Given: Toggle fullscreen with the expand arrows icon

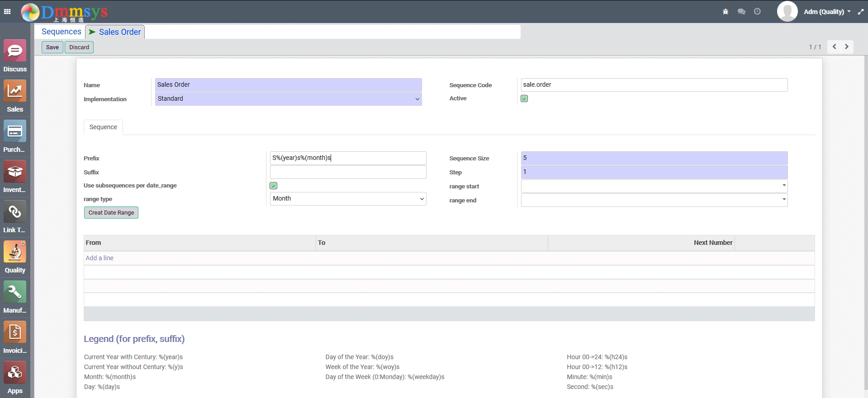Looking at the screenshot, I should pos(861,12).
